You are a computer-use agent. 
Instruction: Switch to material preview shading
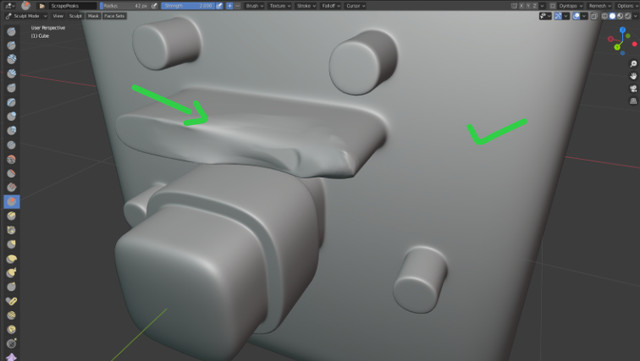pyautogui.click(x=620, y=16)
